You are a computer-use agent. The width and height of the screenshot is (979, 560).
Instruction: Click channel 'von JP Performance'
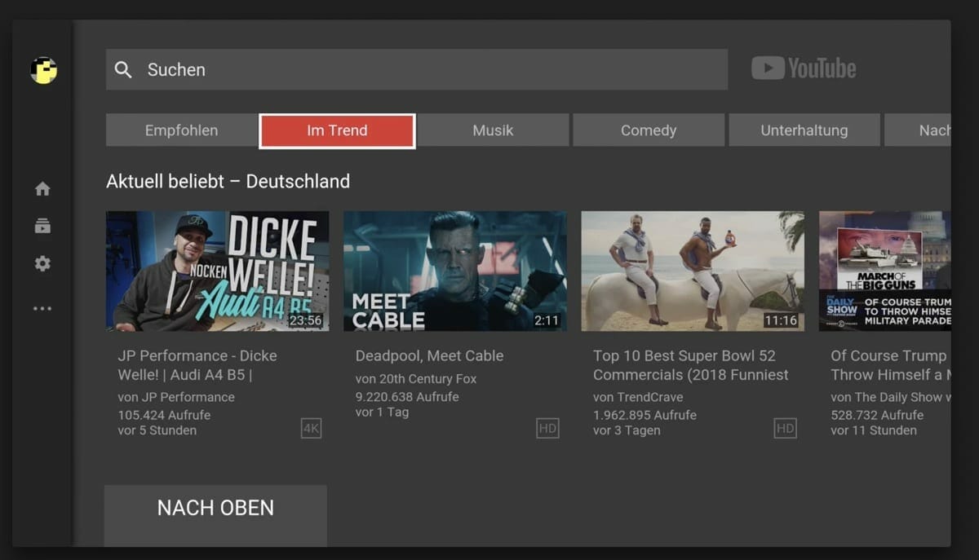coord(176,397)
